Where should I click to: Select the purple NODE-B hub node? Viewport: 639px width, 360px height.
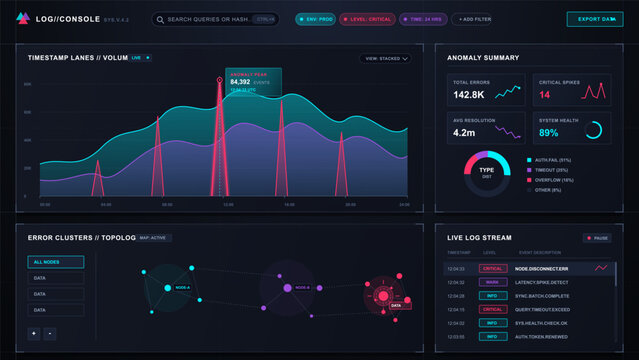pos(287,288)
